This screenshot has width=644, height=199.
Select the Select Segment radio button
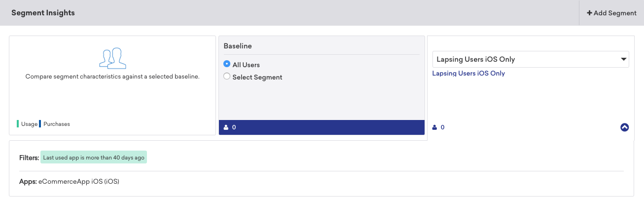(x=227, y=77)
